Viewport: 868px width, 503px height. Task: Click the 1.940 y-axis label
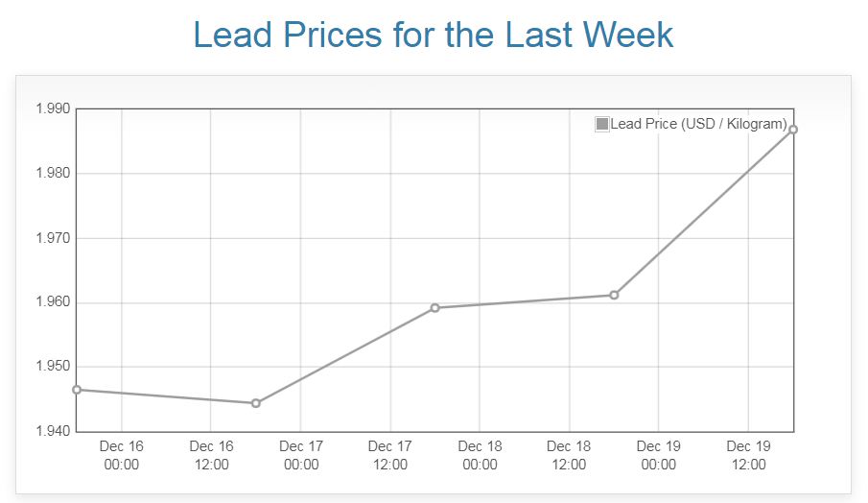[53, 431]
